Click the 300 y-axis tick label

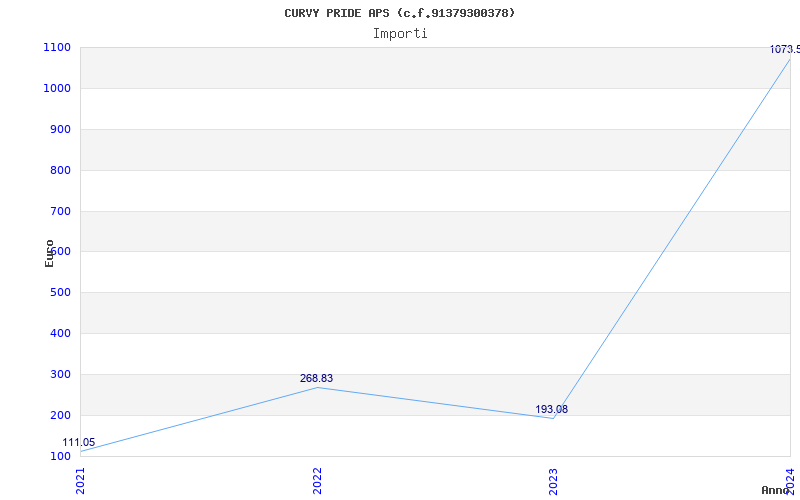(60, 375)
